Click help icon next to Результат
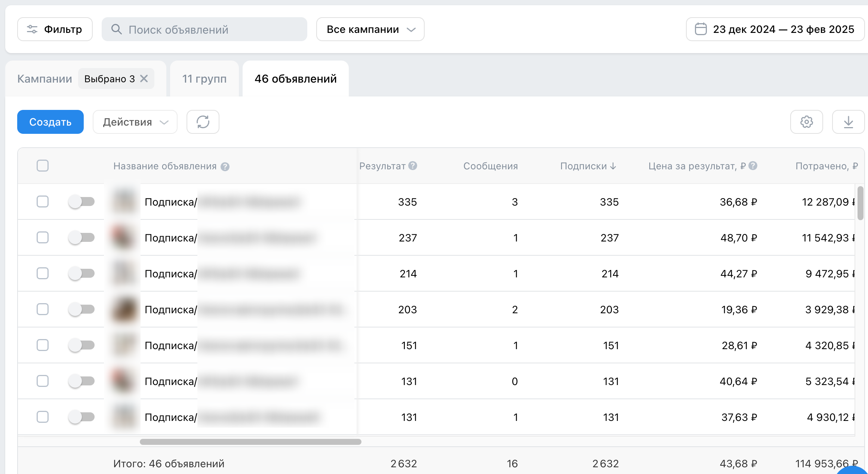Image resolution: width=868 pixels, height=474 pixels. [x=413, y=166]
